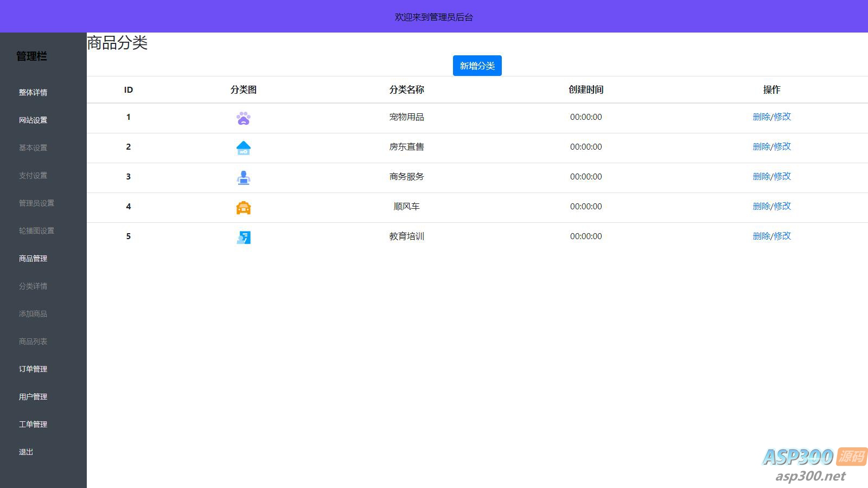Open 添加商品 sidebar item
The width and height of the screenshot is (868, 488).
point(33,313)
